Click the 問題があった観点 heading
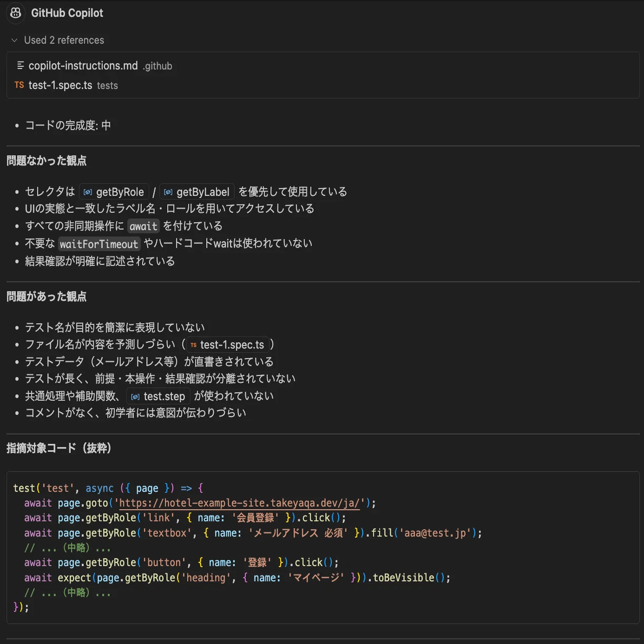 (46, 296)
